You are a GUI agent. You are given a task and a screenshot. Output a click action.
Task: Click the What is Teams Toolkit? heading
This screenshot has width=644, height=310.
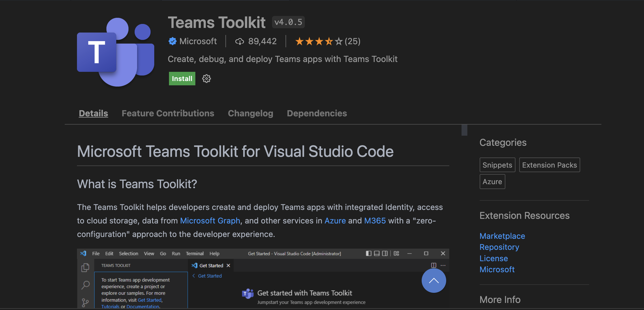tap(137, 184)
